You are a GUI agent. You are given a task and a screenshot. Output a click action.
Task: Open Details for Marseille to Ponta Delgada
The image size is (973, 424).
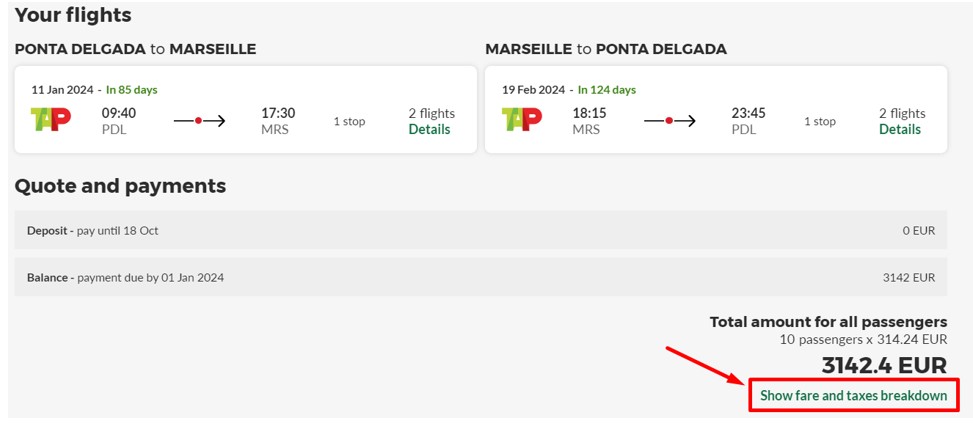900,129
